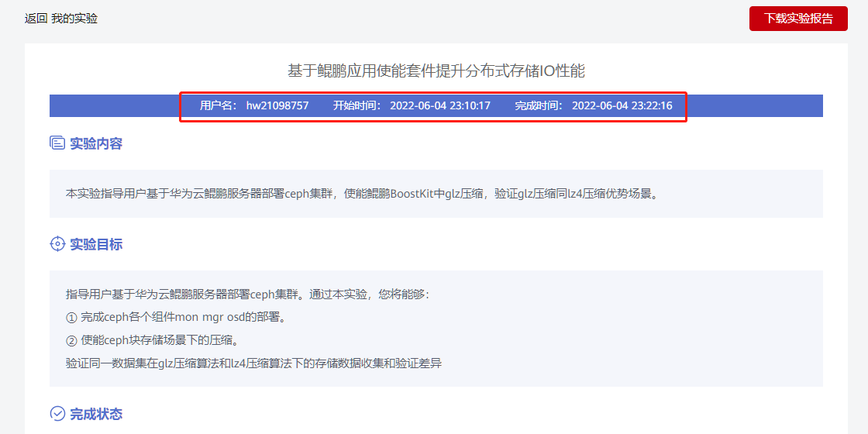Image resolution: width=868 pixels, height=434 pixels.
Task: Click the 下载实验报告 button
Action: [798, 19]
